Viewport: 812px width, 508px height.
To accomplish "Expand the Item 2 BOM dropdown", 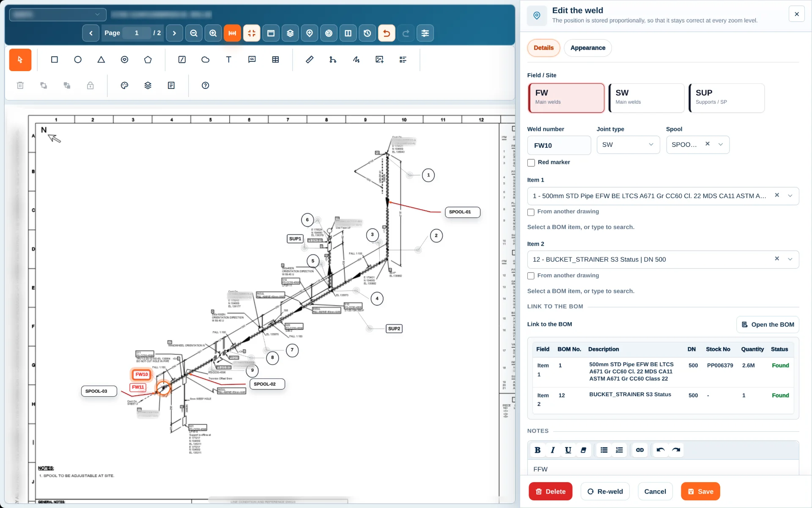I will click(790, 260).
